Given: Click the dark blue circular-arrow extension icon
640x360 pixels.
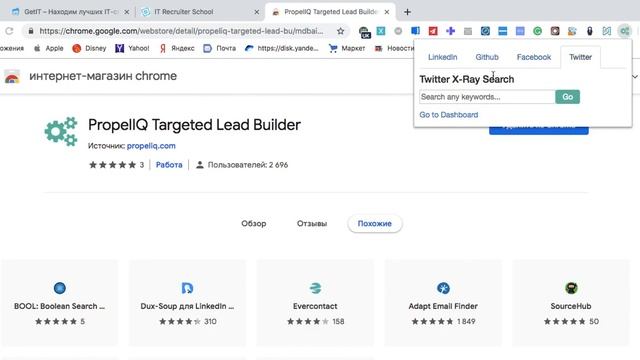Looking at the screenshot, I should click(x=485, y=31).
